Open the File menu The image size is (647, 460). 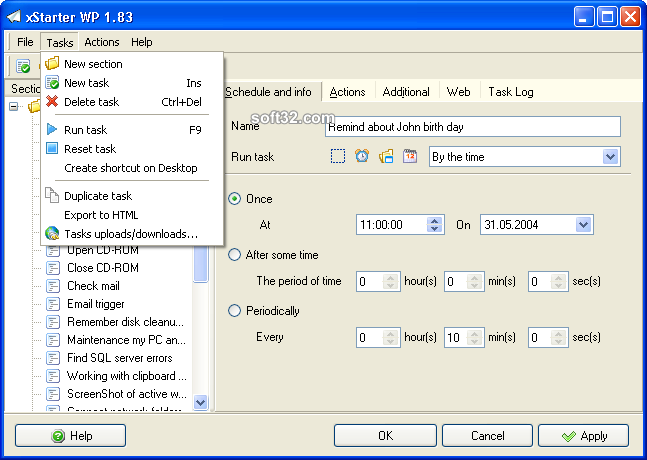click(x=25, y=42)
